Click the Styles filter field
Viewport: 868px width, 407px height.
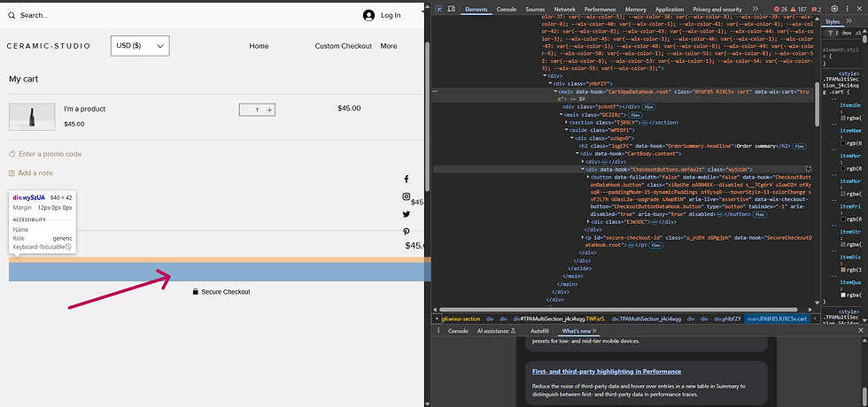pos(832,34)
